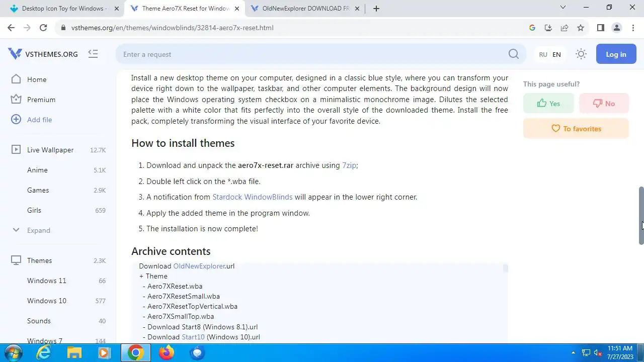644x362 pixels.
Task: Click Add file in the sidebar
Action: click(39, 120)
